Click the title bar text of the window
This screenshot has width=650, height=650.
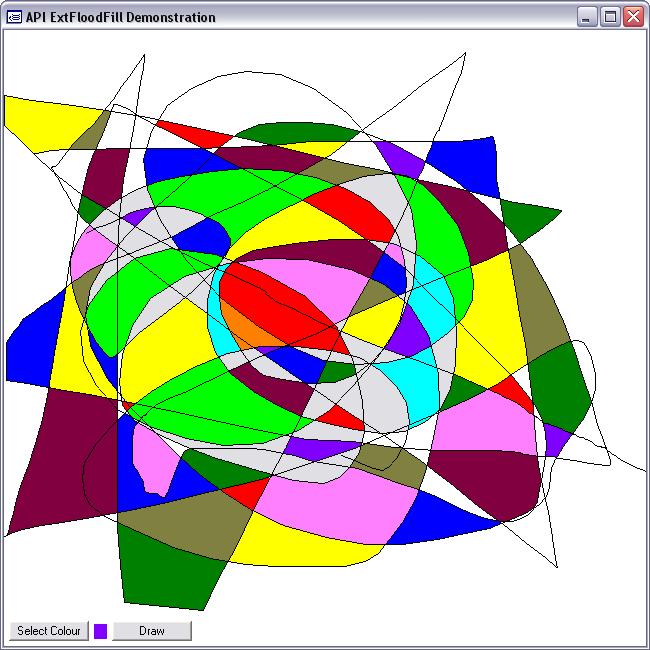tap(120, 17)
